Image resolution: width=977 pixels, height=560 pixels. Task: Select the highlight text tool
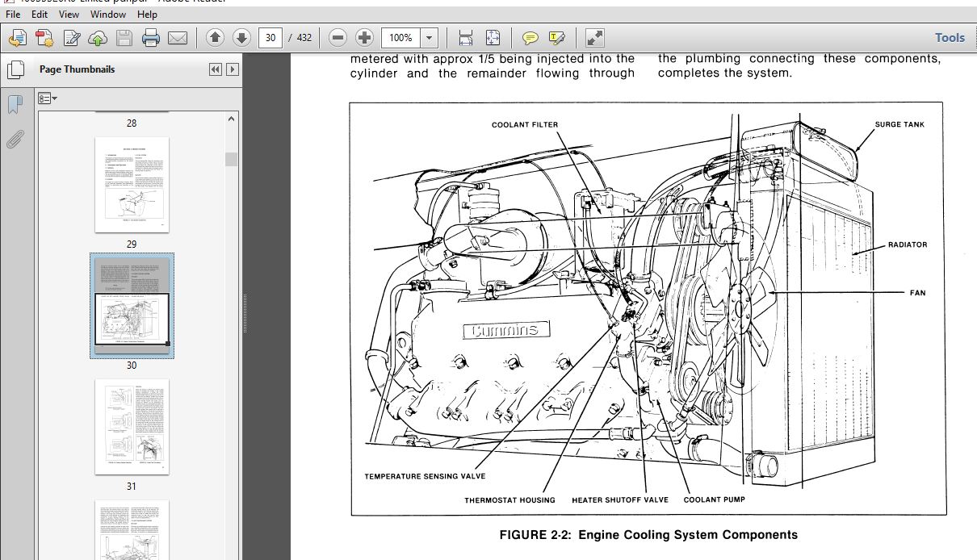coord(556,37)
